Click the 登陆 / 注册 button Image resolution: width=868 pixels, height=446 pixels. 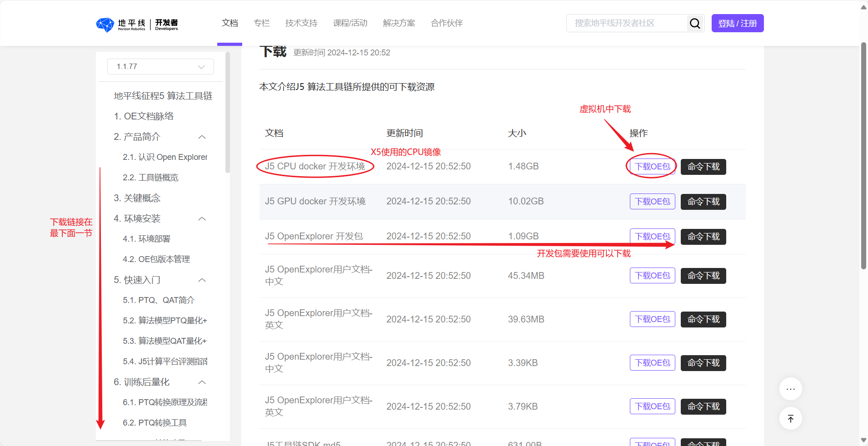click(737, 23)
